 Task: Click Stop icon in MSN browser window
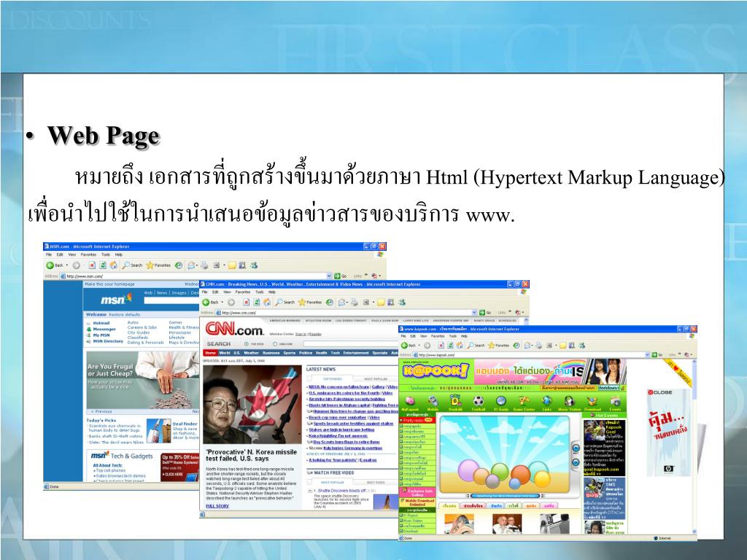point(92,265)
